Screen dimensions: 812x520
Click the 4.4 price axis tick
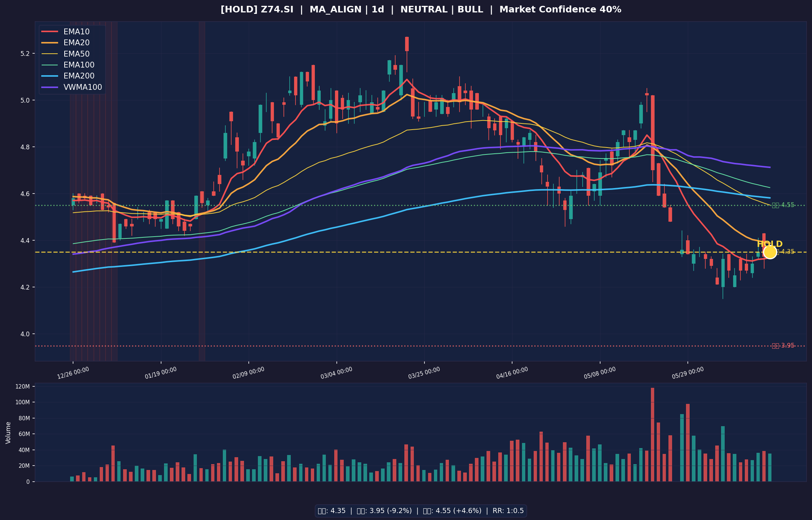point(25,241)
